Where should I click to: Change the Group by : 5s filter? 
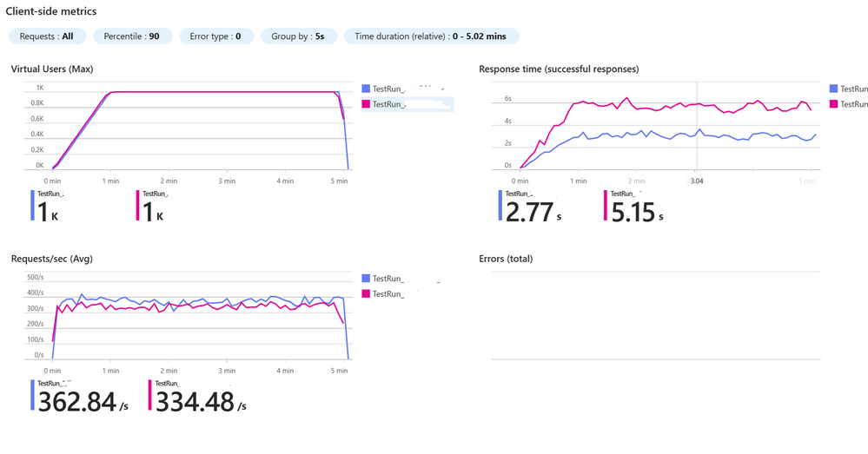click(x=299, y=36)
